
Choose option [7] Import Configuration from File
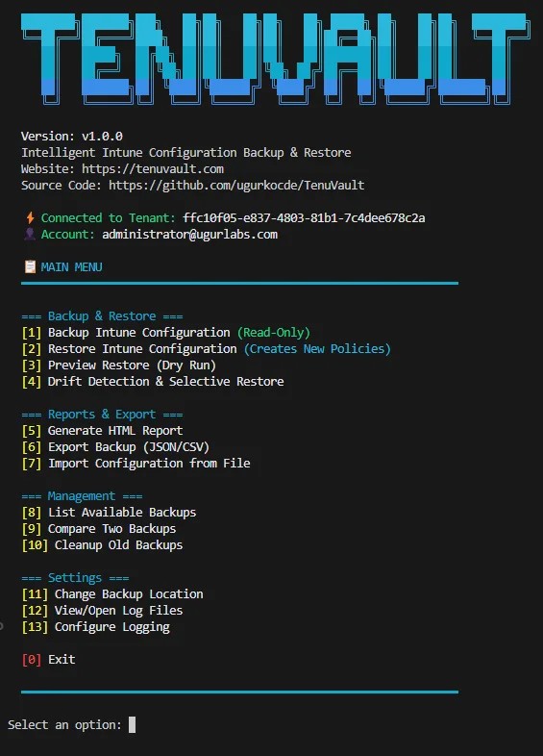136,464
